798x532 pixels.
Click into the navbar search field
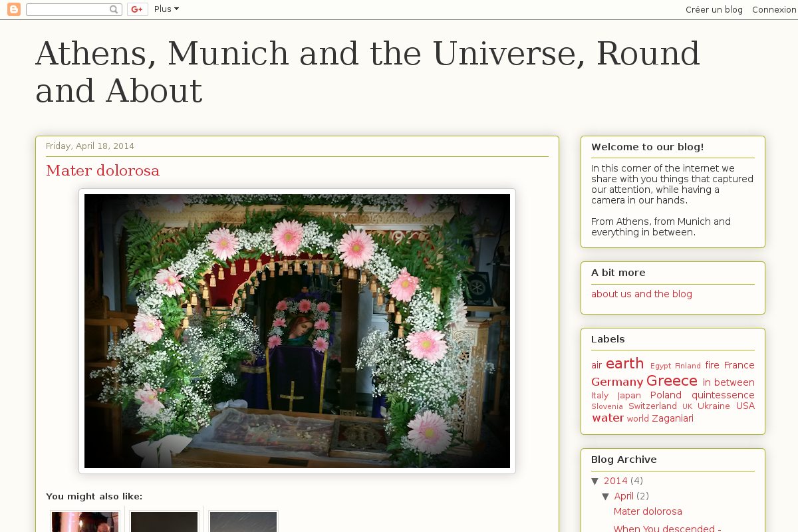(x=67, y=9)
